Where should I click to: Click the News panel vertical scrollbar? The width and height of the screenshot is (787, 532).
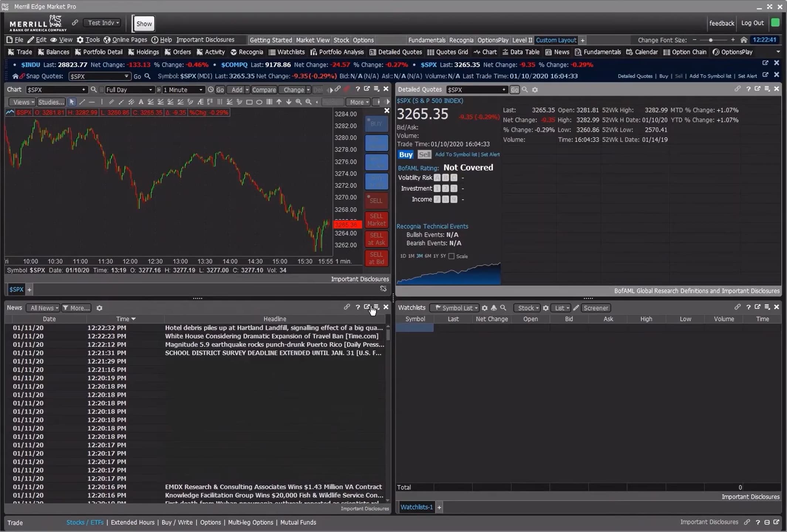(388, 413)
